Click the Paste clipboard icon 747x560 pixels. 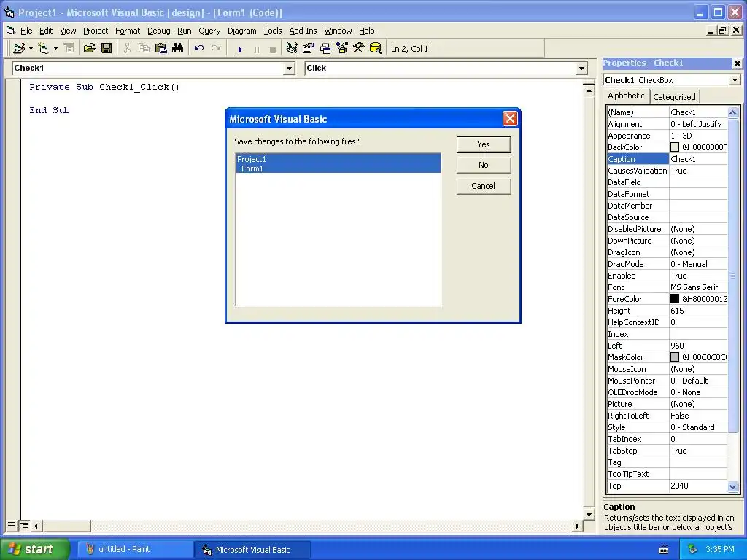[x=161, y=48]
